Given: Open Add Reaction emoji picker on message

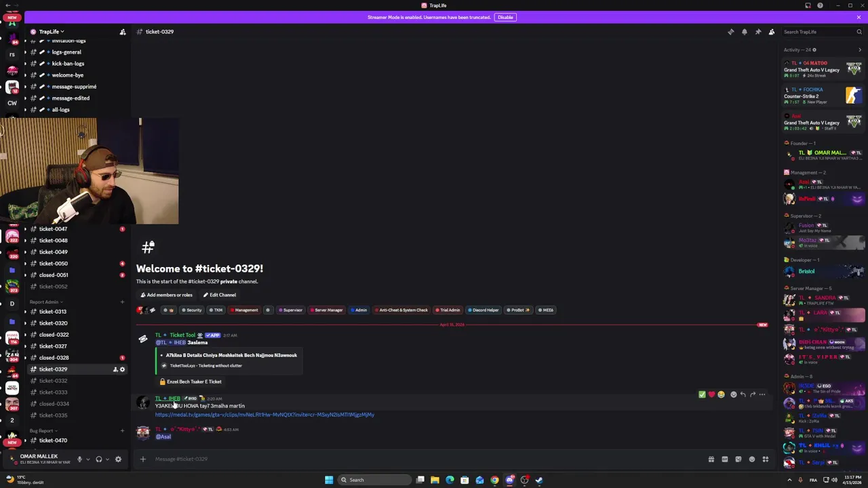Looking at the screenshot, I should tap(733, 394).
